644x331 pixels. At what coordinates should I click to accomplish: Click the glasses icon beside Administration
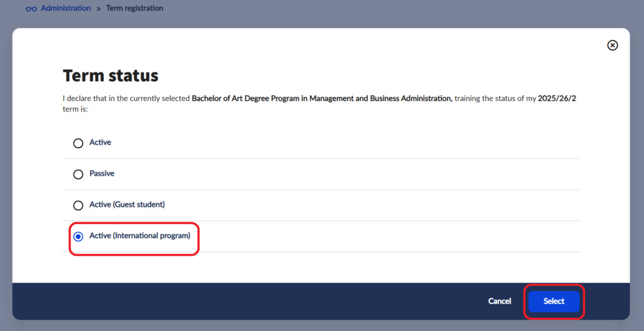31,9
